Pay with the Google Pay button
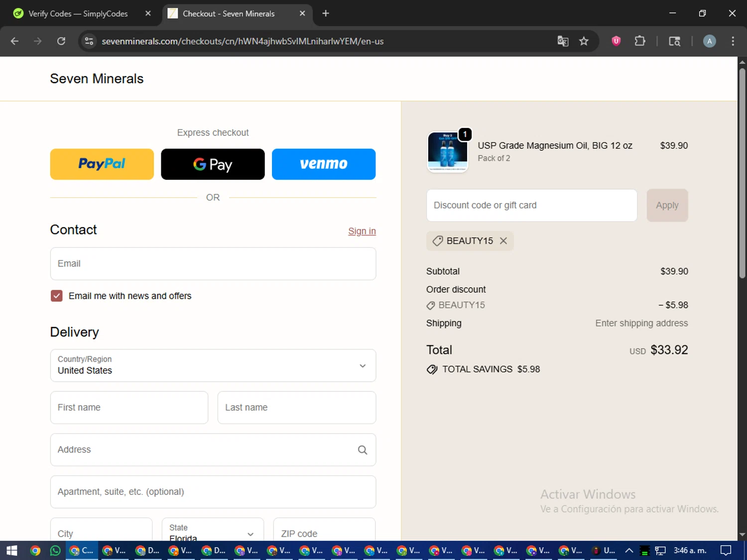The image size is (747, 560). tap(213, 164)
